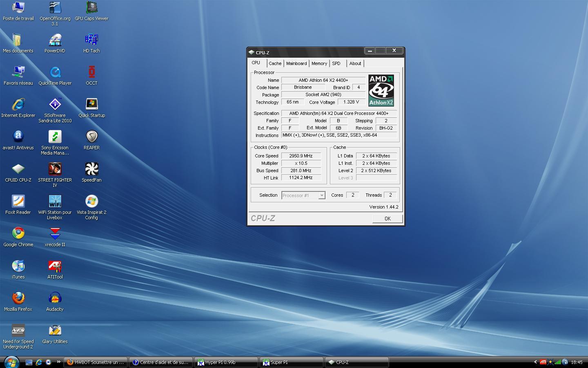Viewport: 588px width, 368px height.
Task: Switch to Centre d'aide taskbar button
Action: [x=161, y=362]
